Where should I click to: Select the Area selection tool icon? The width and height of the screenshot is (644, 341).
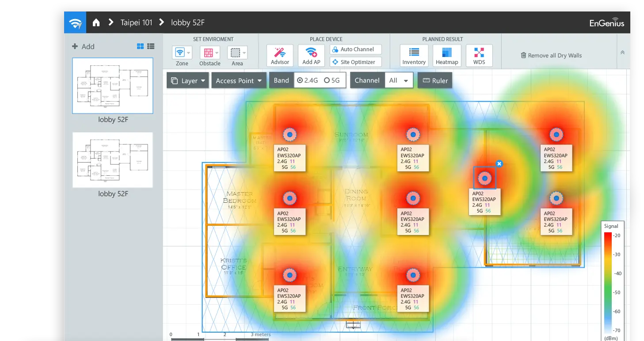[x=235, y=53]
